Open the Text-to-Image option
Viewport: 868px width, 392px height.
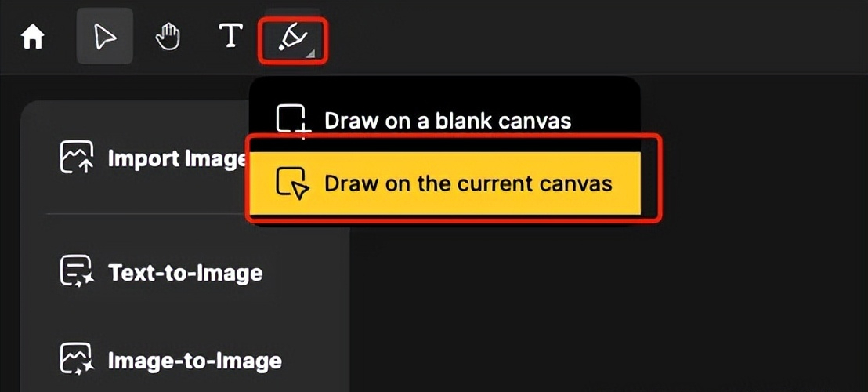pos(185,273)
